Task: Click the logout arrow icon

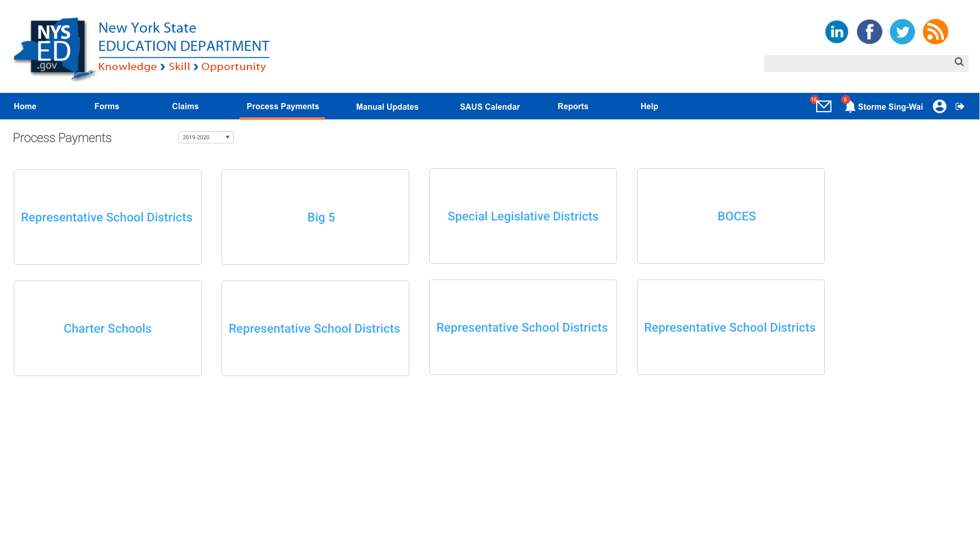Action: click(960, 106)
